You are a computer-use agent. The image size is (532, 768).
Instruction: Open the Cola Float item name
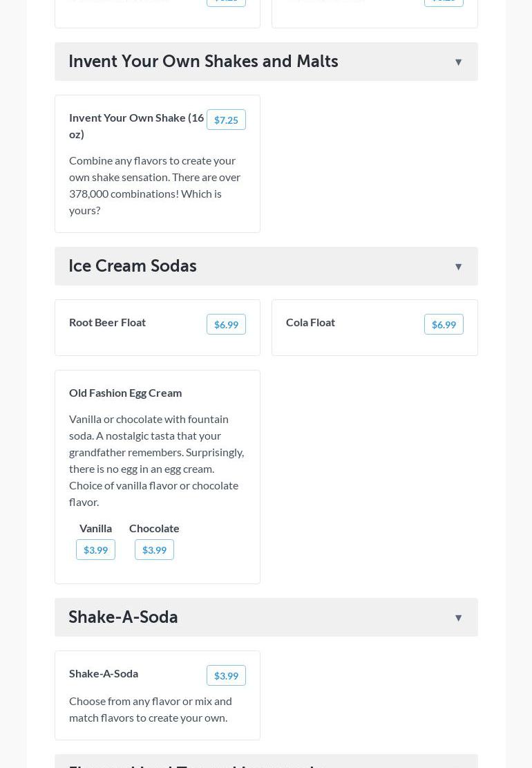coord(310,322)
